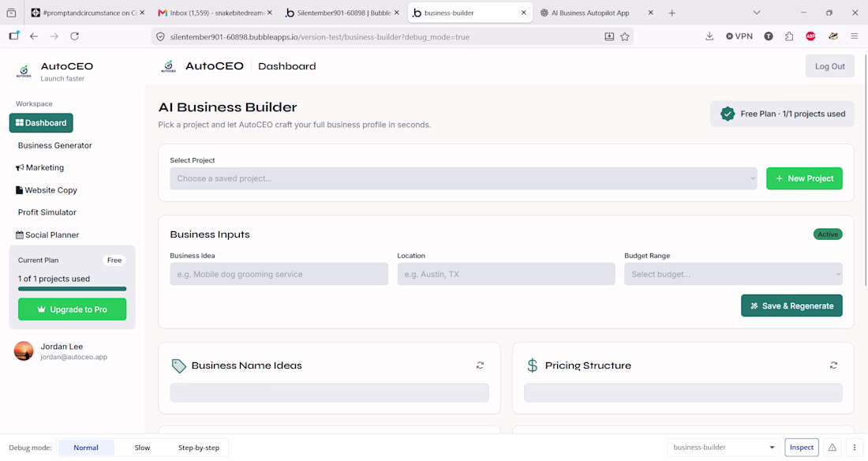Set debug mode to Normal
This screenshot has width=868, height=461.
(86, 448)
